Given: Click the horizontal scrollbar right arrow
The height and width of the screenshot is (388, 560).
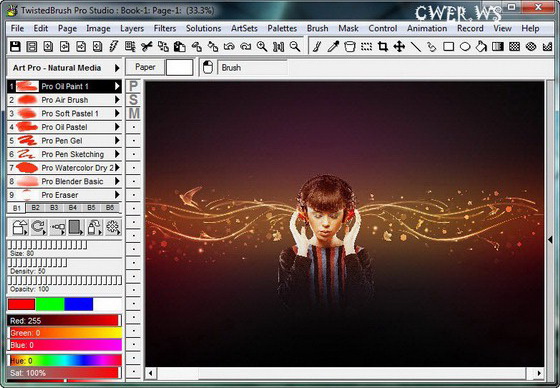Looking at the screenshot, I should tap(539, 373).
